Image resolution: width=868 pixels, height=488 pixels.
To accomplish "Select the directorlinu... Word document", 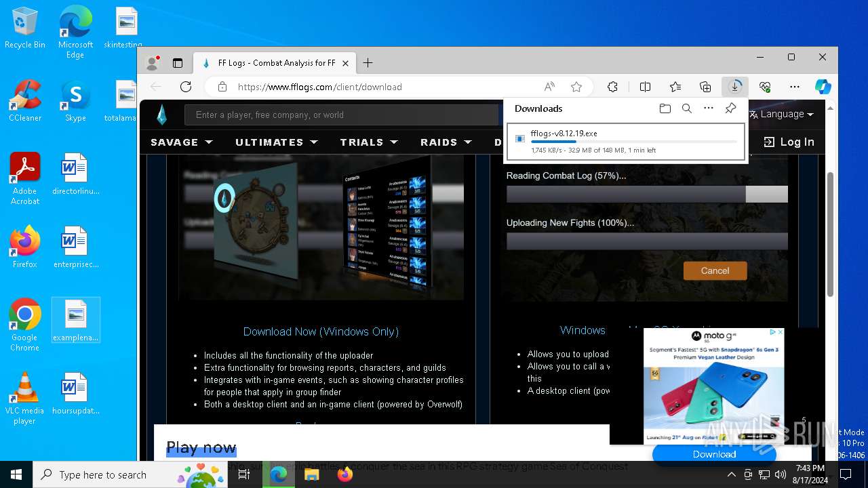I will (x=75, y=174).
